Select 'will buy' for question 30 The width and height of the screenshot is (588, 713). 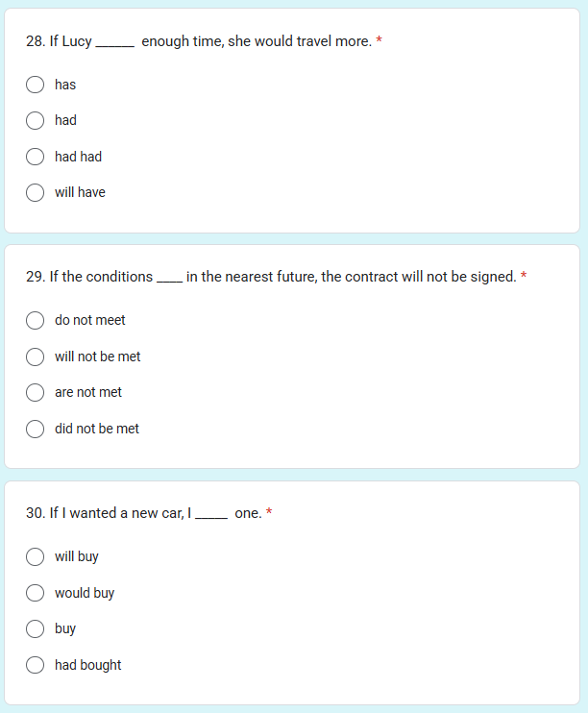coord(35,556)
